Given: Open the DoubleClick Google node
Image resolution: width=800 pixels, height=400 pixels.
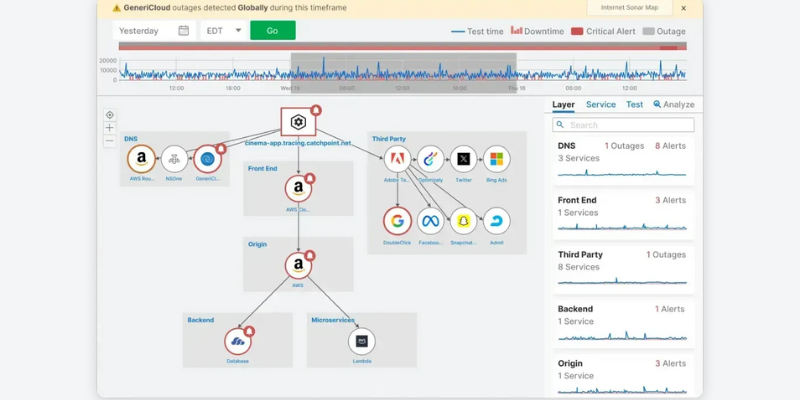Looking at the screenshot, I should [397, 221].
